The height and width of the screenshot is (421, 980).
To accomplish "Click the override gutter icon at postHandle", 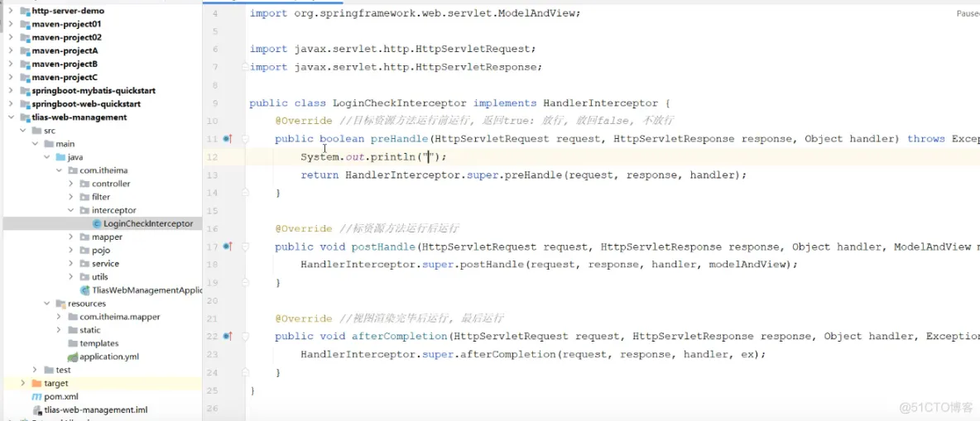I will [228, 246].
